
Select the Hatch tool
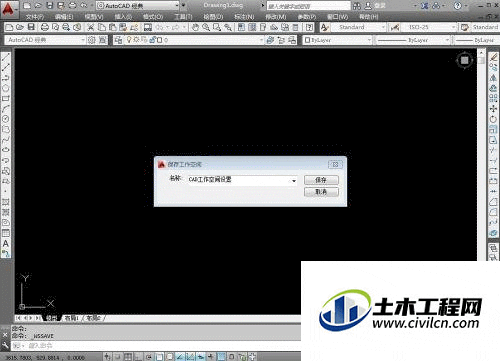tap(6, 202)
